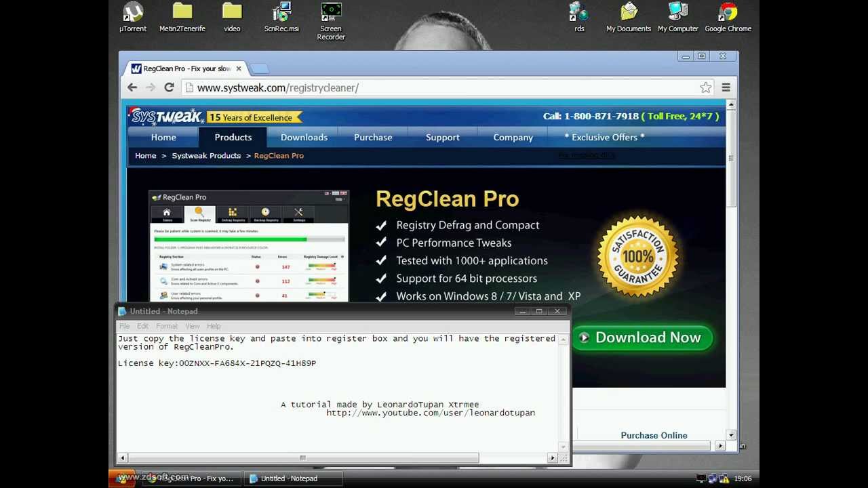Viewport: 868px width, 488px height.
Task: Click the 15 Years of Excellence banner
Action: pyautogui.click(x=254, y=117)
